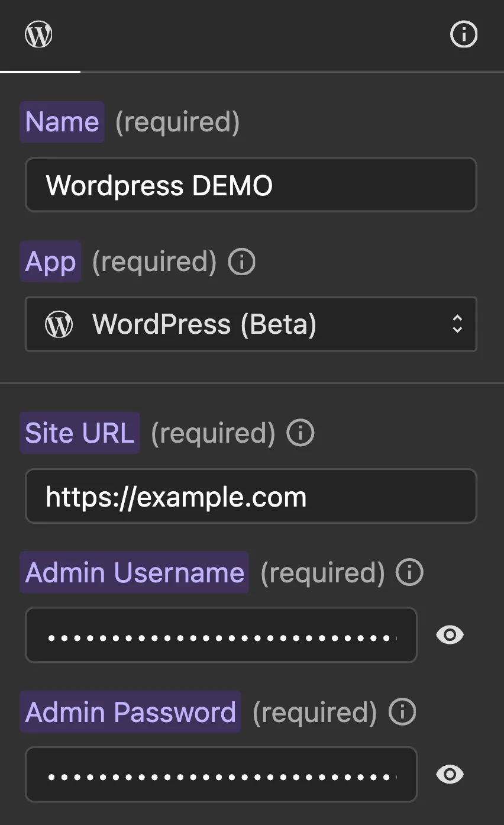
Task: Click the info icon beside Admin Password
Action: 402,712
